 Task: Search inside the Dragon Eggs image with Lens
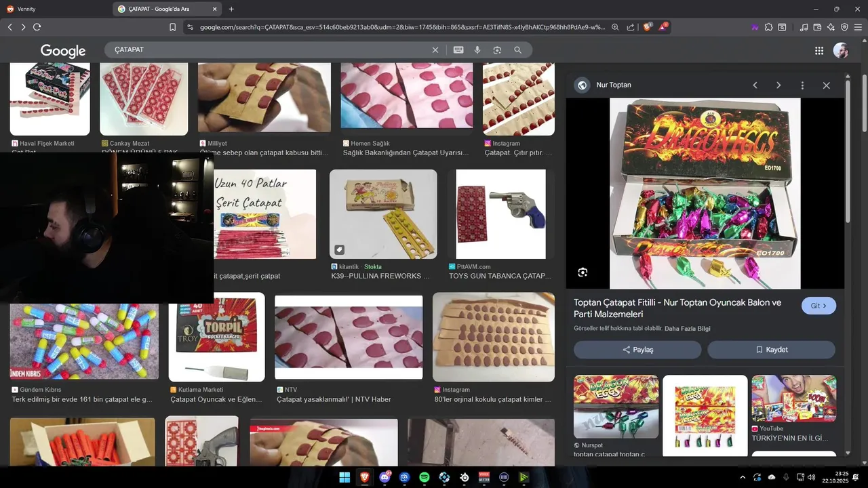pos(583,272)
